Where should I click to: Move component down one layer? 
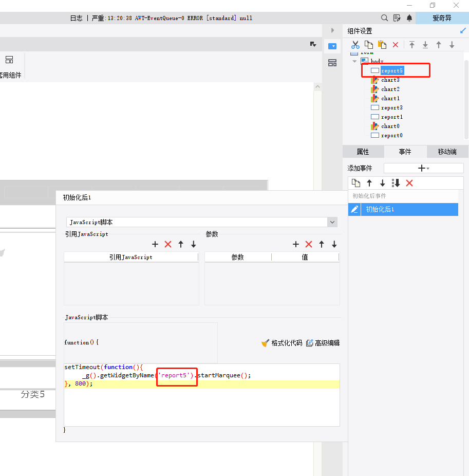click(452, 45)
